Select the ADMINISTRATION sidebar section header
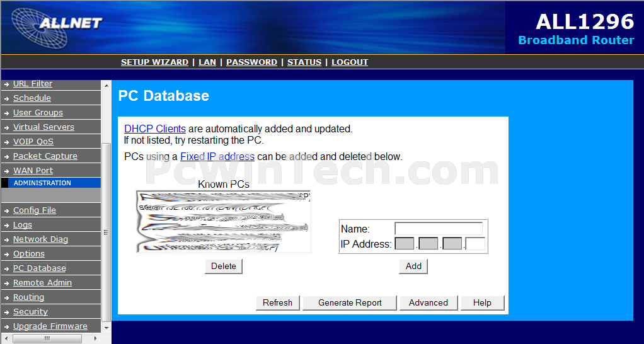Viewport: 644px width, 344px height. pos(51,183)
